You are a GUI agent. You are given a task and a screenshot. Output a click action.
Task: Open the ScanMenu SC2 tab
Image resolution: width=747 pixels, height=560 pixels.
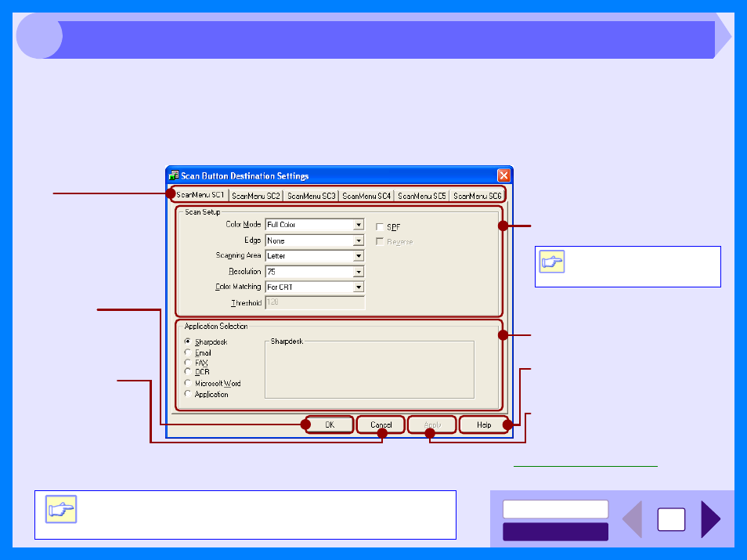point(256,196)
